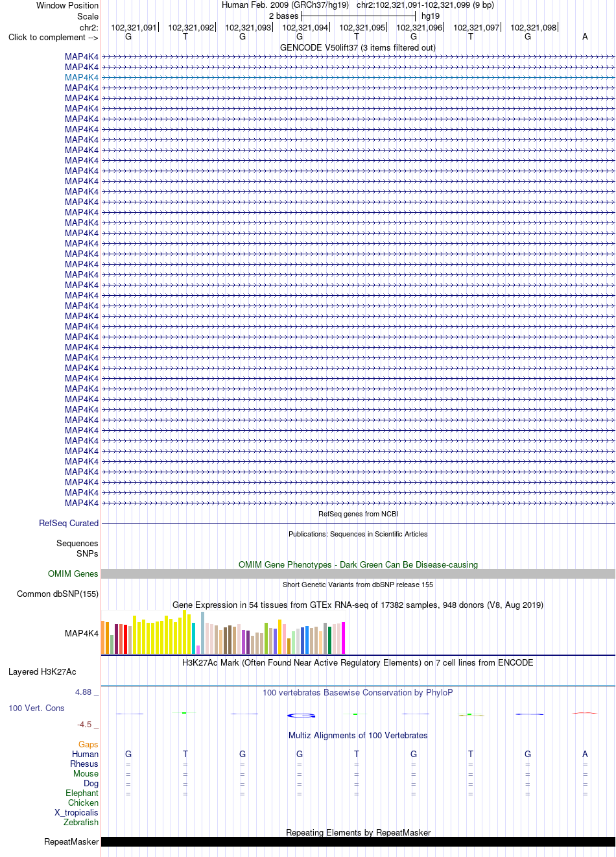The width and height of the screenshot is (616, 857).
Task: Open the Common dbSNP(155) track label
Action: tap(58, 594)
